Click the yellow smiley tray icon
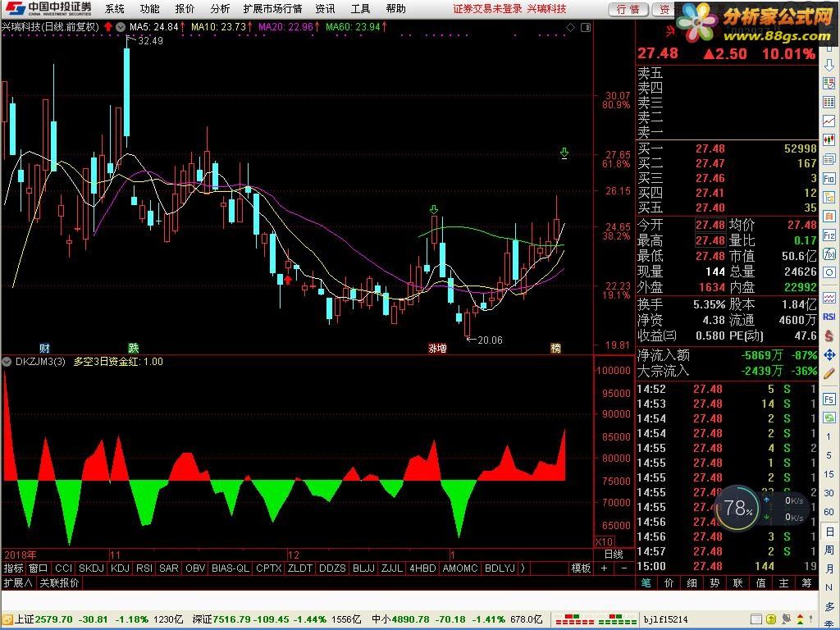 point(771,620)
